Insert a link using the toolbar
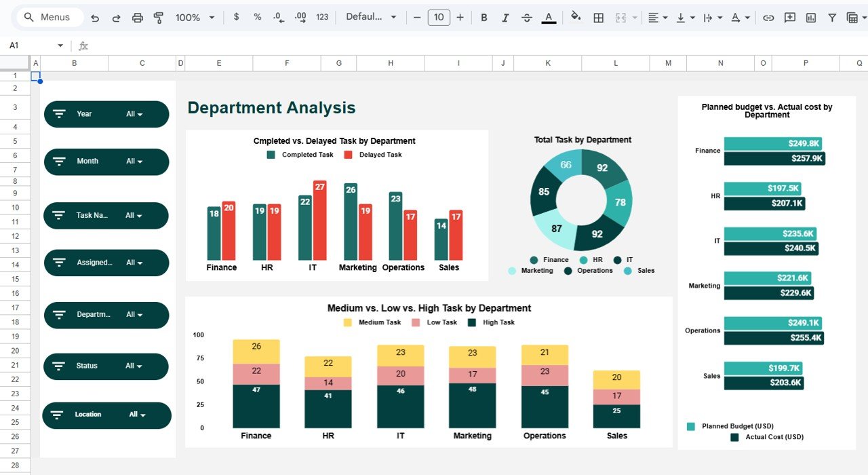The height and width of the screenshot is (475, 868). point(768,18)
